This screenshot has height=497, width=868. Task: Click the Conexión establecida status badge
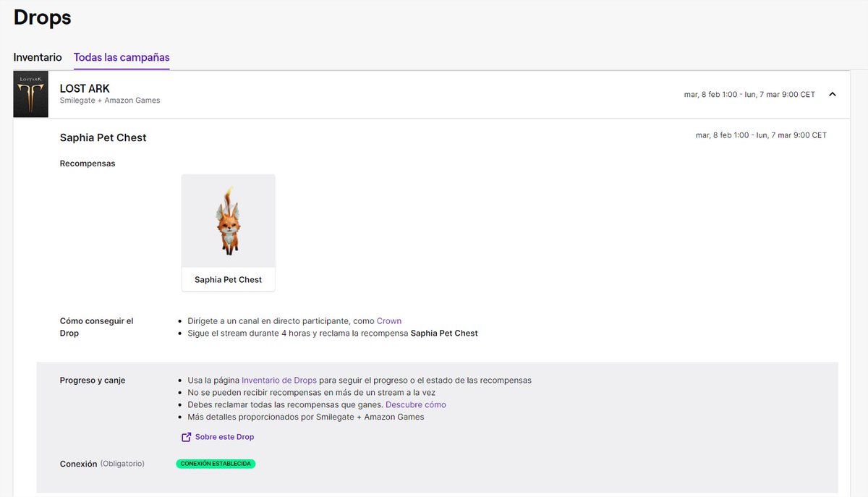coord(216,463)
